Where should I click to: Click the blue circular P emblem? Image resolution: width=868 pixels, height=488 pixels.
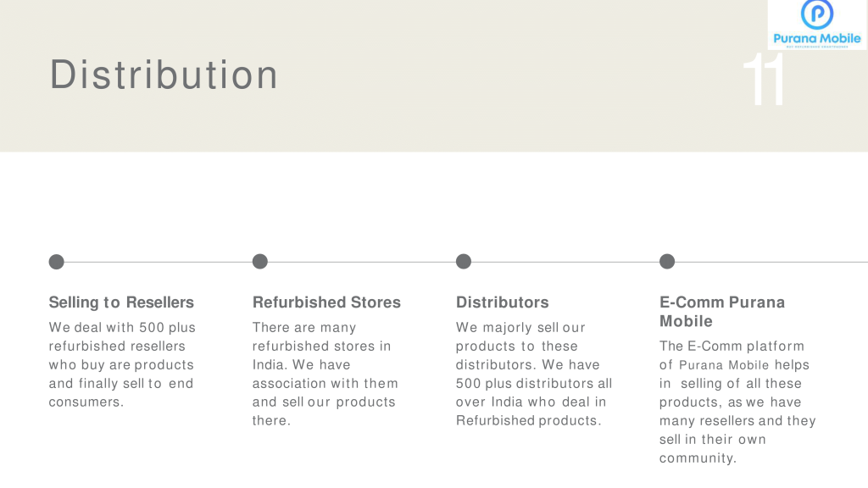pos(817,14)
